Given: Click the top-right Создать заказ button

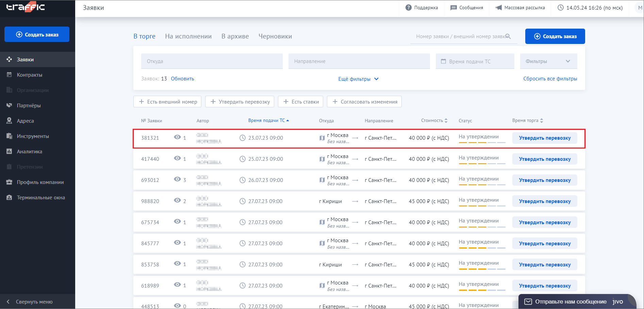Looking at the screenshot, I should [555, 36].
